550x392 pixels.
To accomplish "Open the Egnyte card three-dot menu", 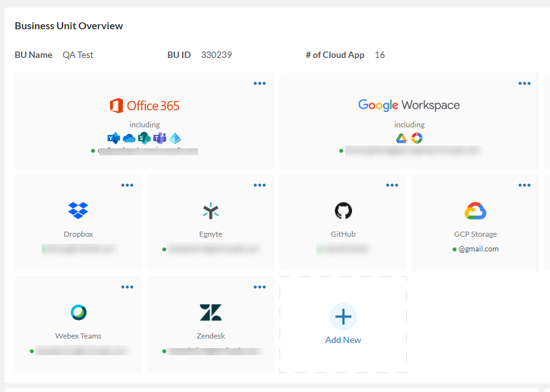I will (x=260, y=185).
